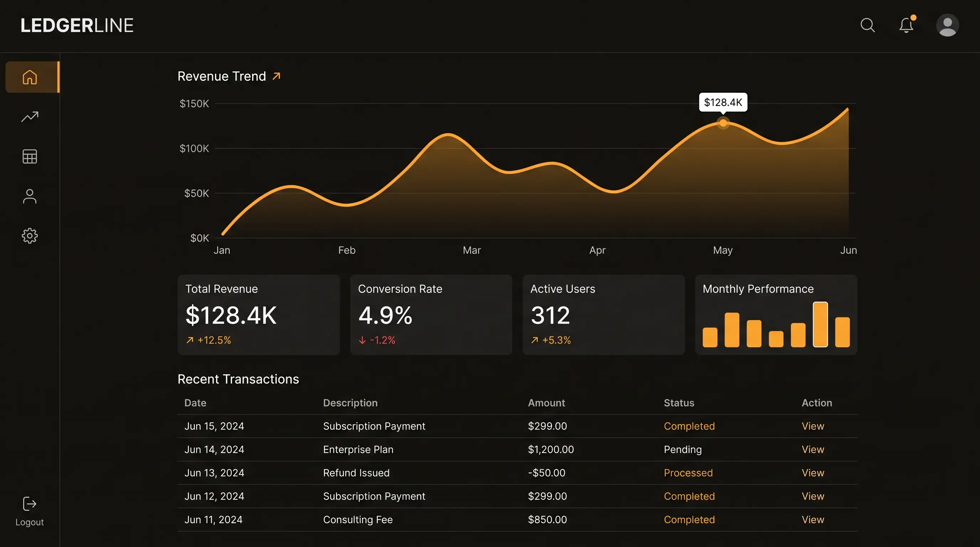Click the $100K axis label
The width and height of the screenshot is (980, 547).
[x=194, y=149]
